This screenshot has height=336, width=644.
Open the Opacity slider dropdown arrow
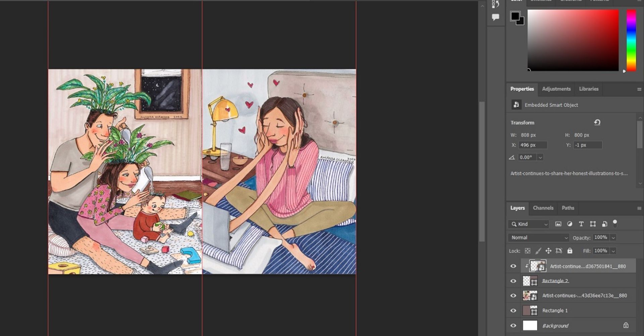coord(613,238)
